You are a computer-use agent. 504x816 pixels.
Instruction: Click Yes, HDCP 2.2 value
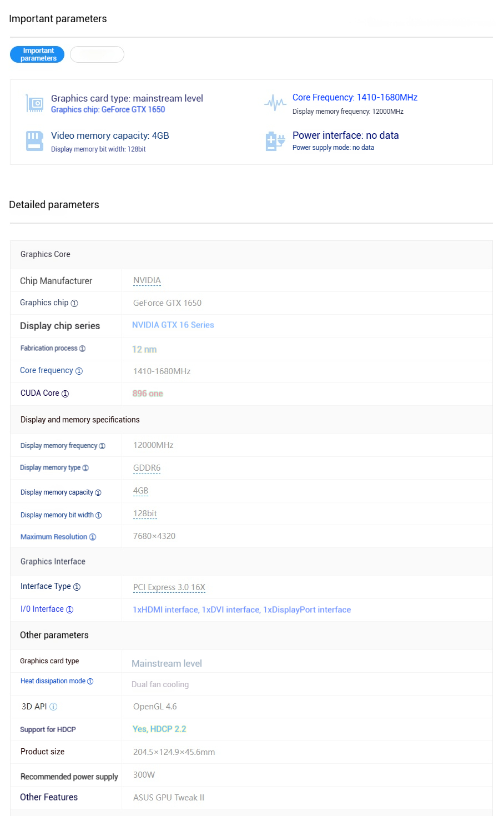pyautogui.click(x=159, y=729)
